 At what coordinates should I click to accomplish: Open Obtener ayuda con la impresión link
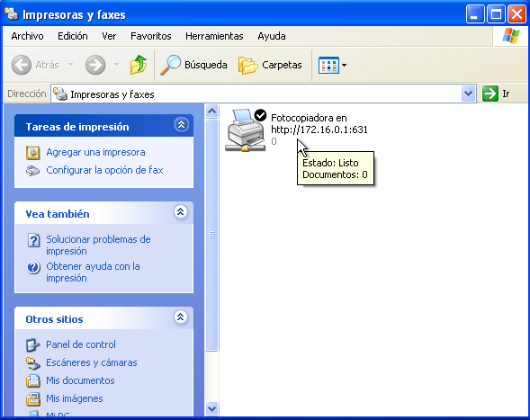(93, 272)
